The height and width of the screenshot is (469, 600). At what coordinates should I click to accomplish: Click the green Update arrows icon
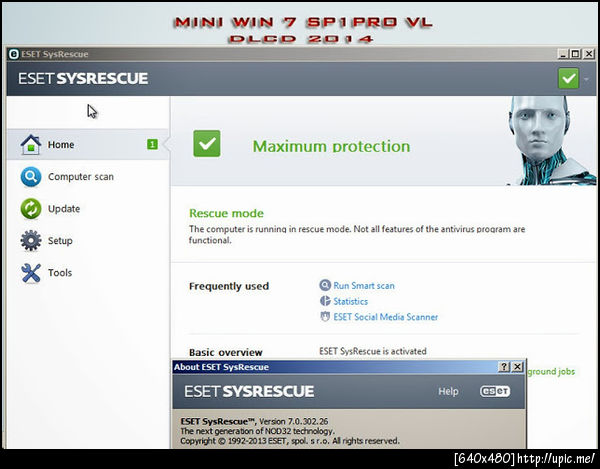[31, 209]
